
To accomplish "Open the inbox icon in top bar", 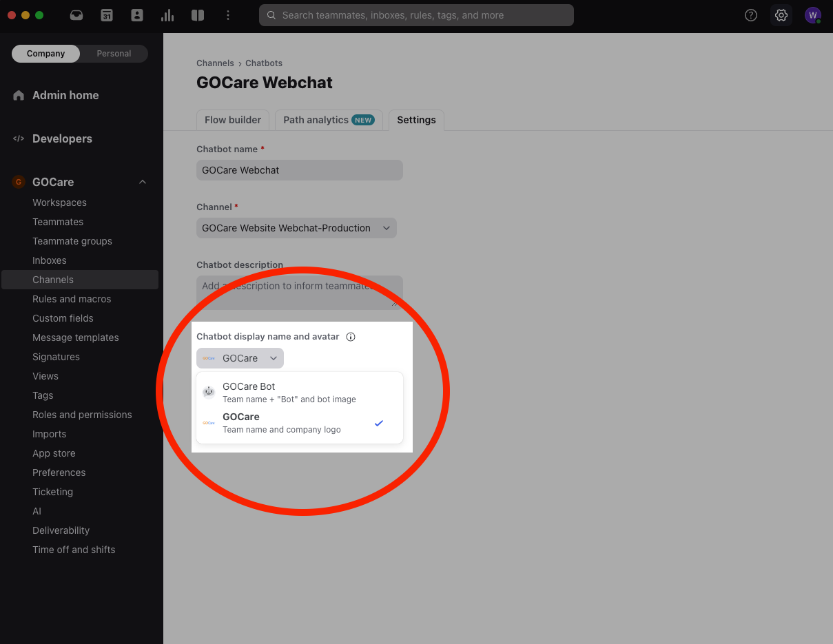I will tap(76, 15).
